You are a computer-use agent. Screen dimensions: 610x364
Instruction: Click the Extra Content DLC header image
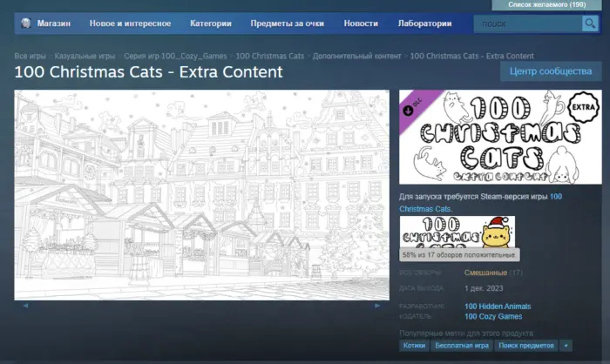pyautogui.click(x=500, y=137)
